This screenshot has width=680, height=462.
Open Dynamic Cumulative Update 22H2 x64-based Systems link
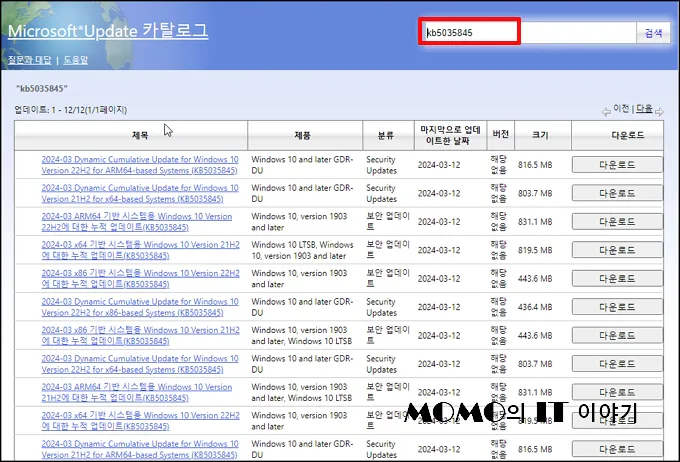[140, 364]
